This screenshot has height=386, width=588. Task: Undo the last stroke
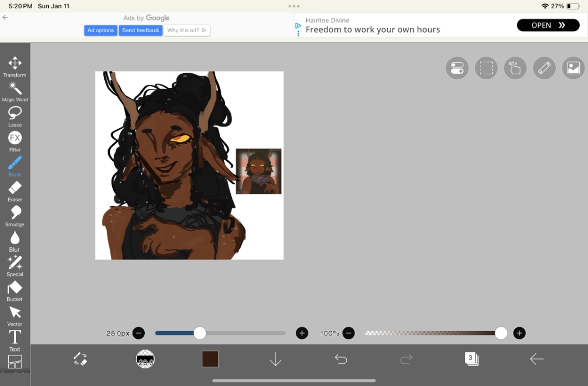point(341,359)
